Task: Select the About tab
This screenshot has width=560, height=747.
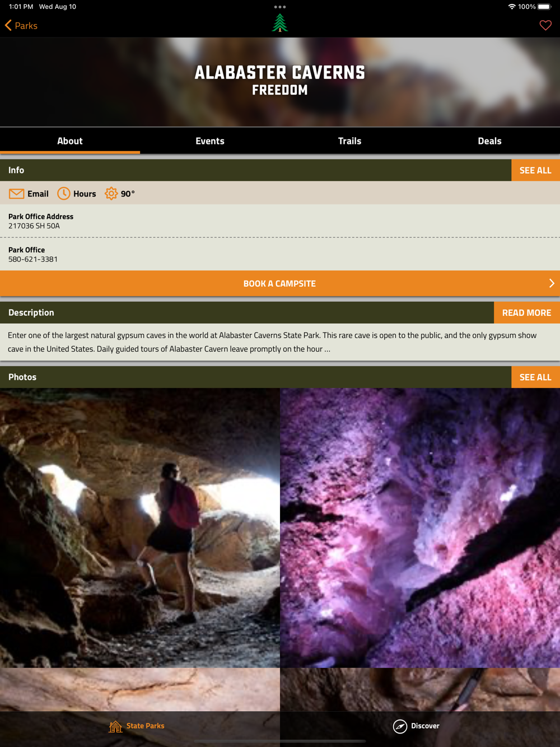Action: pyautogui.click(x=70, y=141)
